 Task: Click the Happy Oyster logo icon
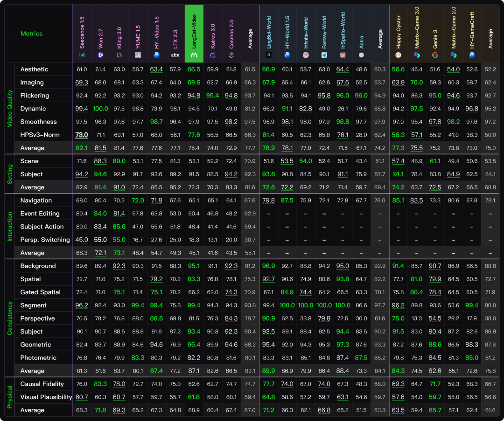(x=398, y=55)
